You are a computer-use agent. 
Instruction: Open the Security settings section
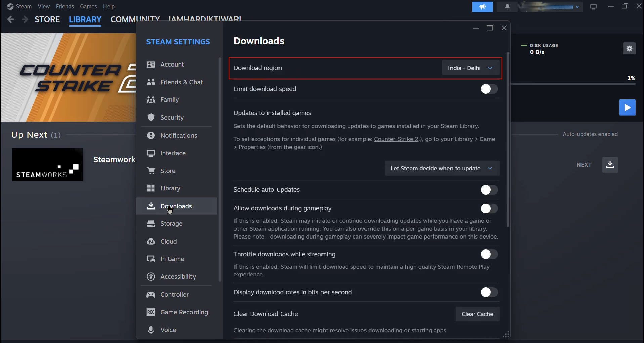pyautogui.click(x=172, y=117)
